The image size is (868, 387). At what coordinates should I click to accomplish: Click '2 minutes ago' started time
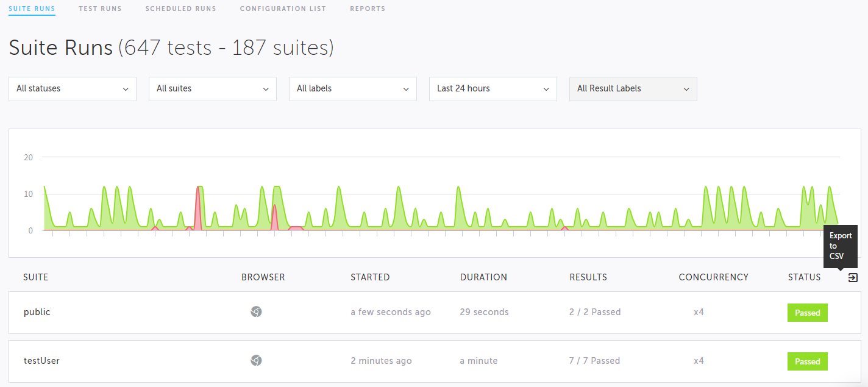click(x=381, y=361)
